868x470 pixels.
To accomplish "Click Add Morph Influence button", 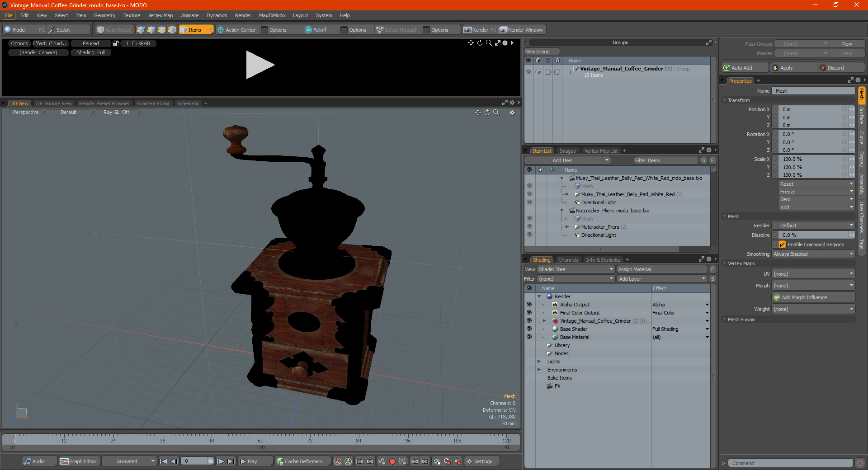I will [x=813, y=297].
